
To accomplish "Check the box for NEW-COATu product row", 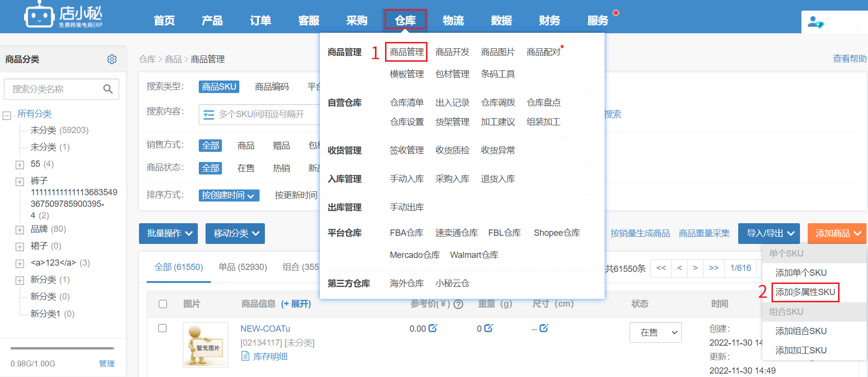I will (x=163, y=328).
